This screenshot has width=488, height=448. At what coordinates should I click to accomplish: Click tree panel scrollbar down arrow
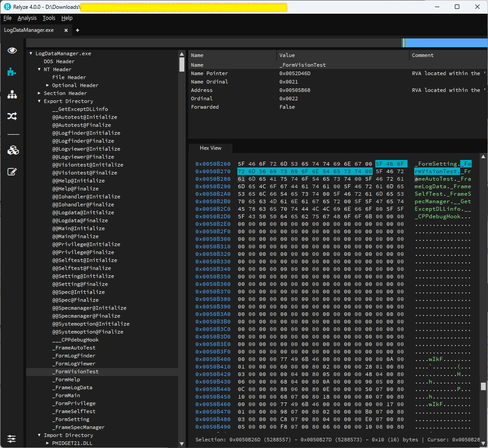182,444
